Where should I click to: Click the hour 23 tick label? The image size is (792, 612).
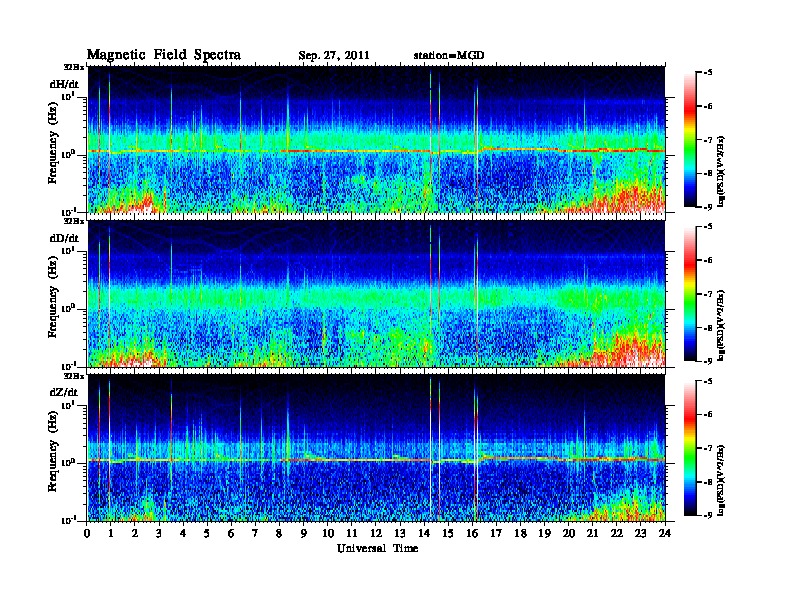(641, 534)
